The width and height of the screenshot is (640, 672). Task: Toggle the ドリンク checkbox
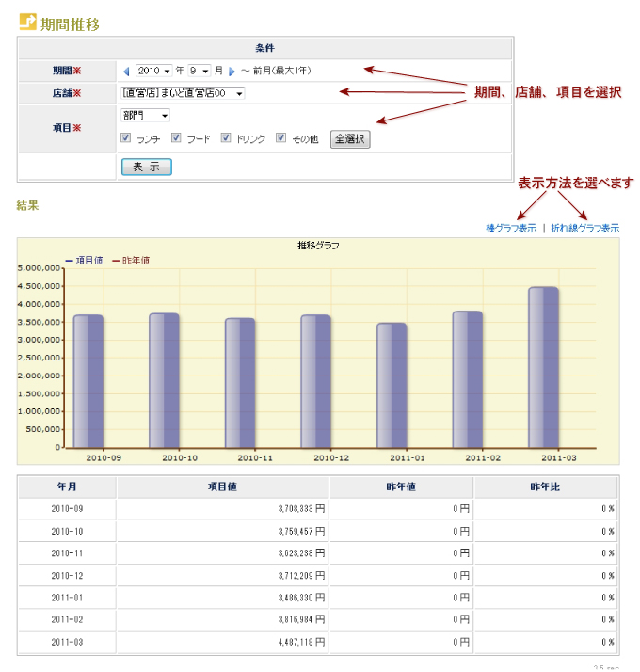point(226,137)
